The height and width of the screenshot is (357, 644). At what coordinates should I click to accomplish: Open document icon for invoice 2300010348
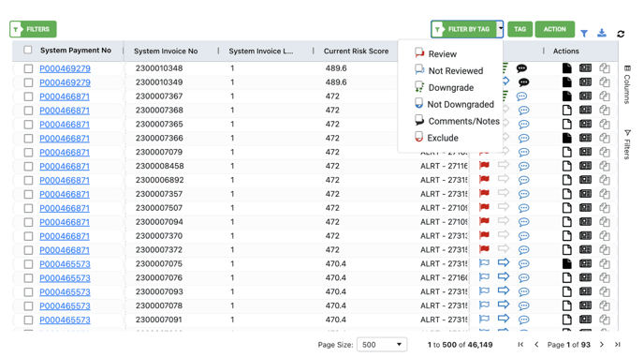point(567,68)
